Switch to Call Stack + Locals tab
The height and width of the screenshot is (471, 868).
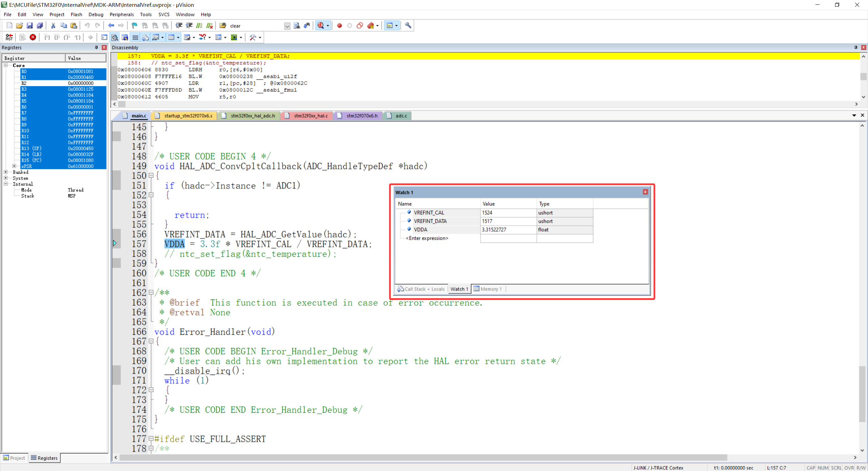coord(421,289)
